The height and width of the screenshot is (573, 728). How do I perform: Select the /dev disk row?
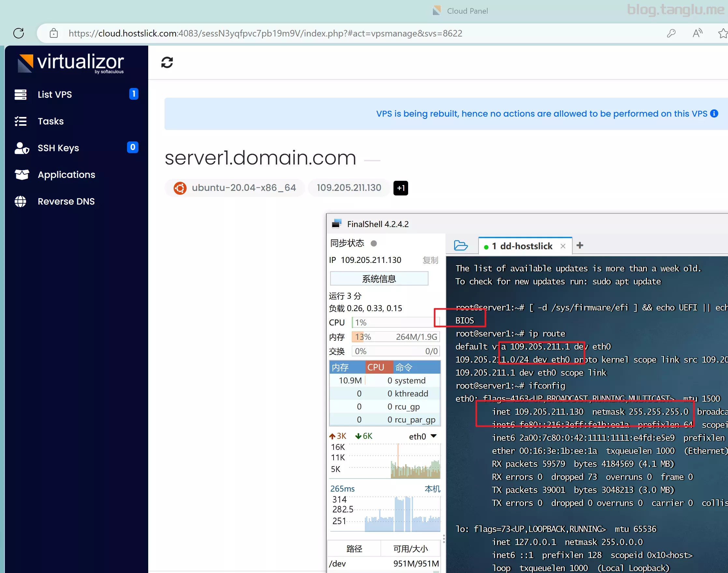(384, 564)
